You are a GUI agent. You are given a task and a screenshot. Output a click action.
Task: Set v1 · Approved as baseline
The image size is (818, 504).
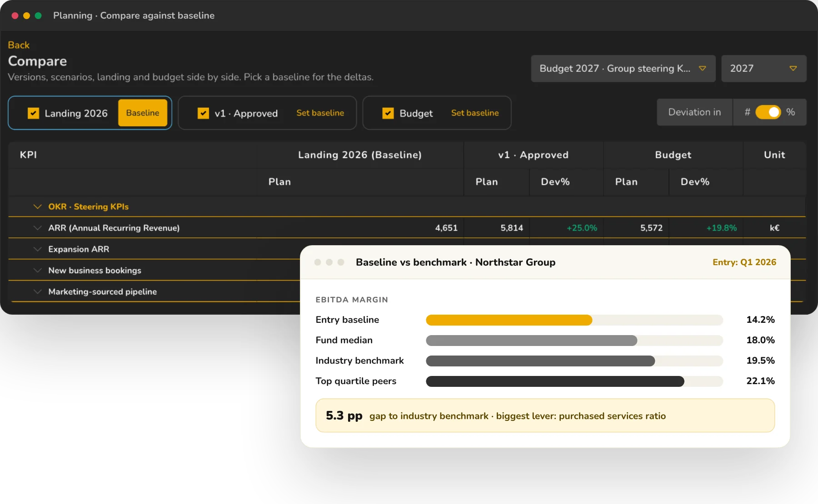click(x=320, y=113)
